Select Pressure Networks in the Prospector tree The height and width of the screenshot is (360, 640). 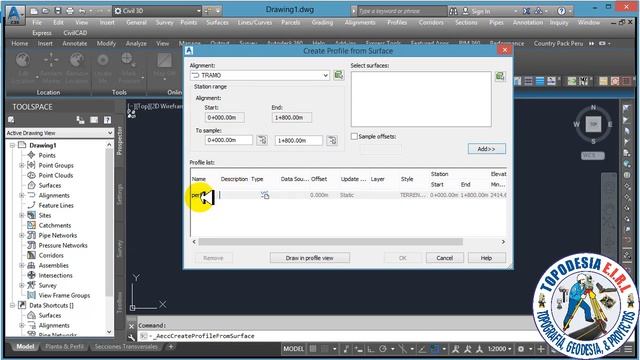pos(63,245)
